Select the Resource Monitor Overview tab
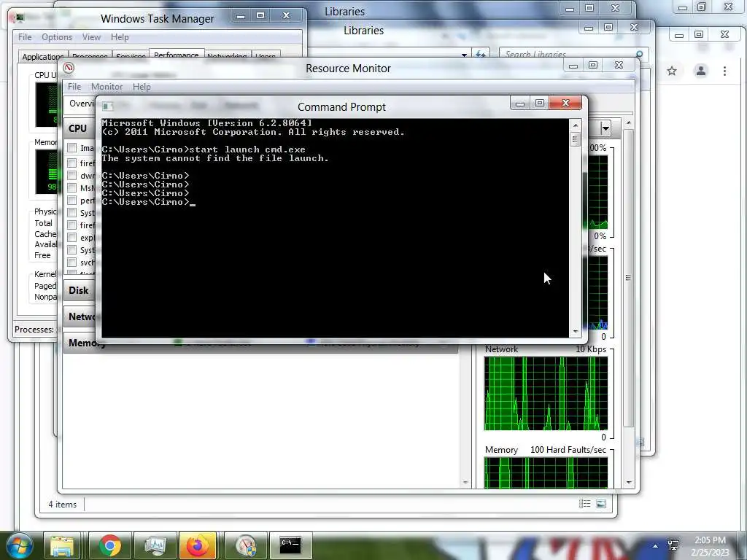747x560 pixels. tap(82, 104)
